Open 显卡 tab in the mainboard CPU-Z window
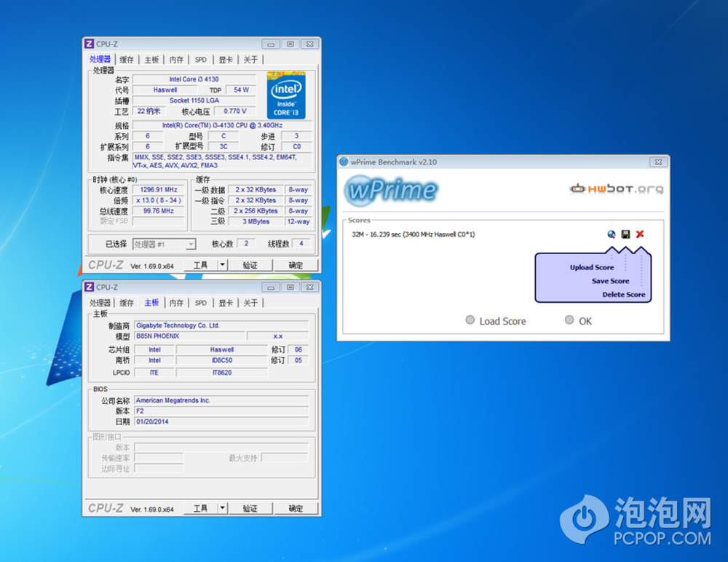This screenshot has width=728, height=562. coord(226,303)
